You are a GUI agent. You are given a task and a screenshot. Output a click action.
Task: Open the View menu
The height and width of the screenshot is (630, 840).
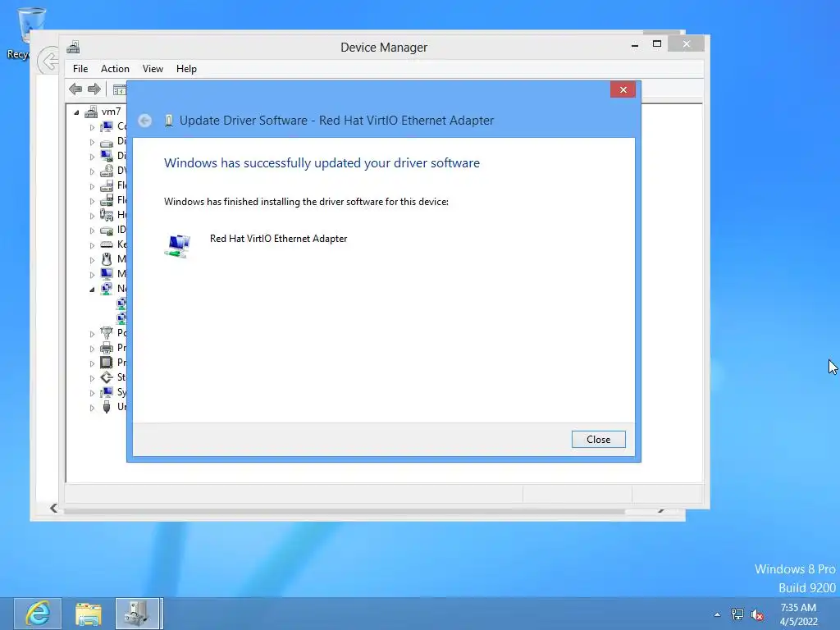click(153, 69)
